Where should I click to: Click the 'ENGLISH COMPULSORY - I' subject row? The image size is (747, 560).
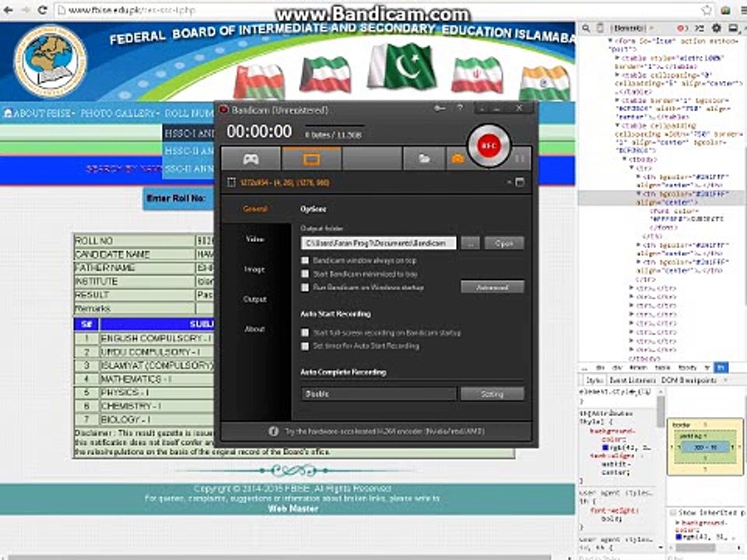(156, 338)
